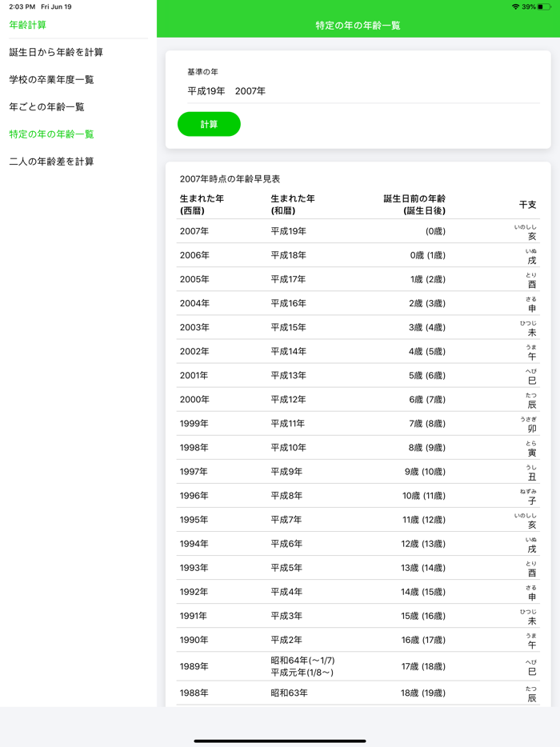Tap the 年齢計算 sidebar title
560x747 pixels.
[x=28, y=25]
